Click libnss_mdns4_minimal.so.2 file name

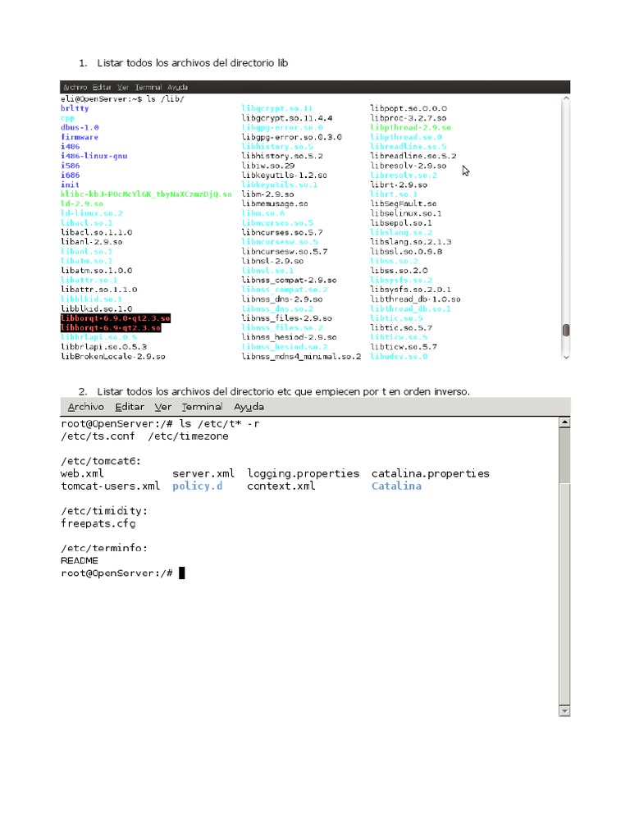pos(302,357)
